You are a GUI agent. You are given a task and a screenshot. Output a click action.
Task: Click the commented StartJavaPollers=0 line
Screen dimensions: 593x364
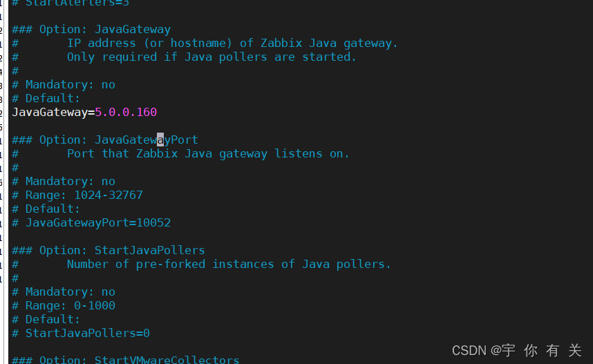coord(81,333)
